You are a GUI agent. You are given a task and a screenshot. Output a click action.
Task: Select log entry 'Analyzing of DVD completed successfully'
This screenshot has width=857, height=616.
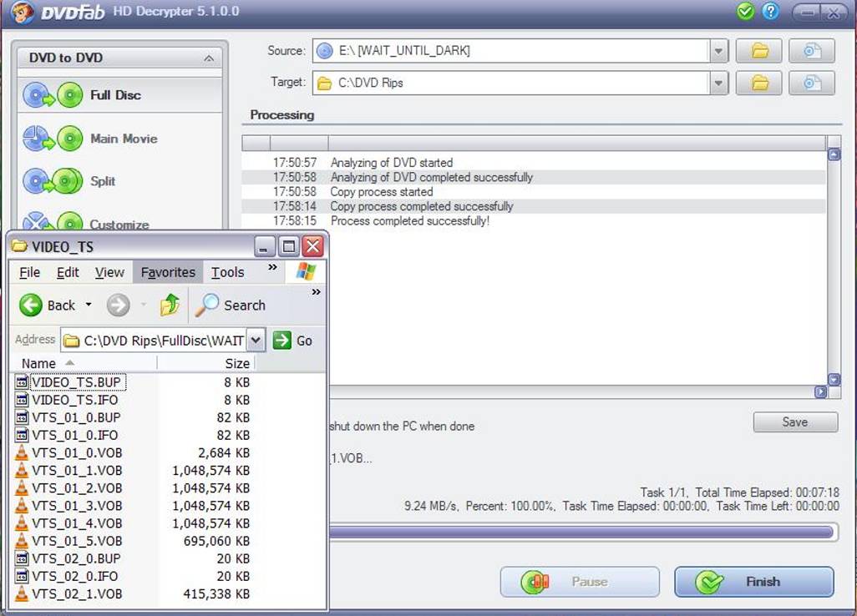coord(534,177)
